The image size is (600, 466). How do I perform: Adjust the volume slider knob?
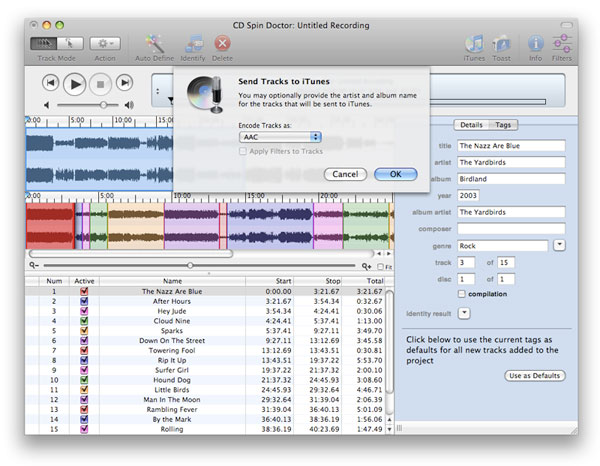coord(103,105)
